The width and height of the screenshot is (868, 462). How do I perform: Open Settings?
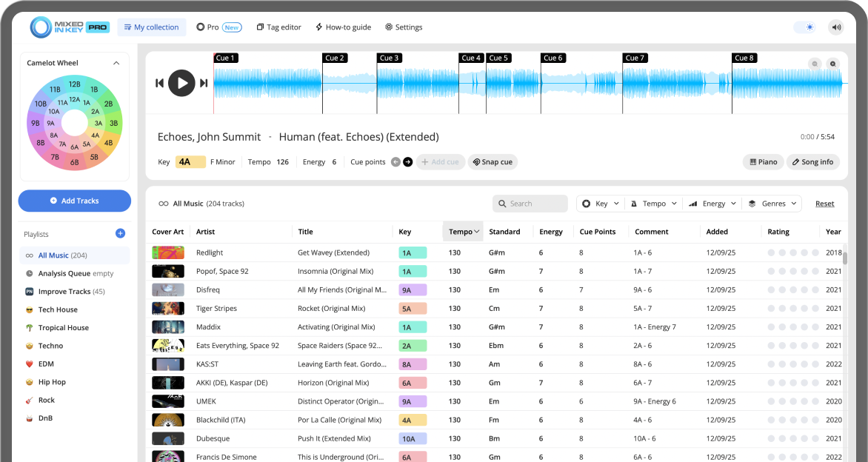click(404, 27)
